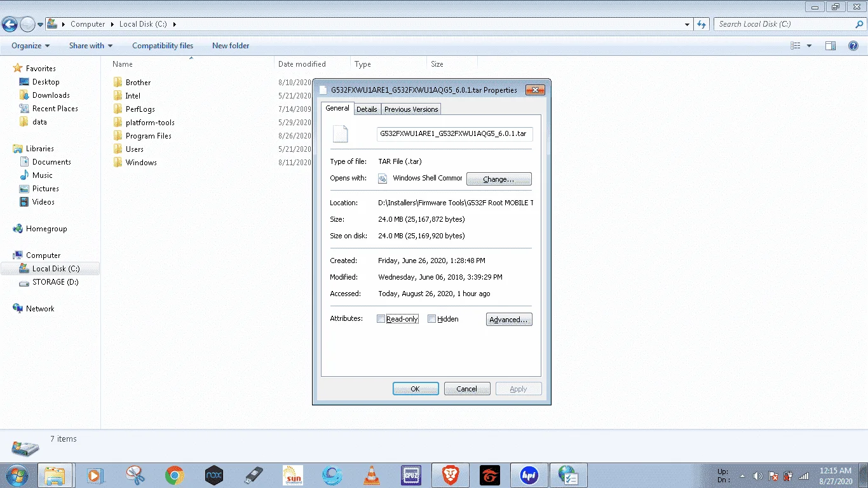Launch VLC media player from taskbar
Screen dimensions: 868x488
point(372,475)
